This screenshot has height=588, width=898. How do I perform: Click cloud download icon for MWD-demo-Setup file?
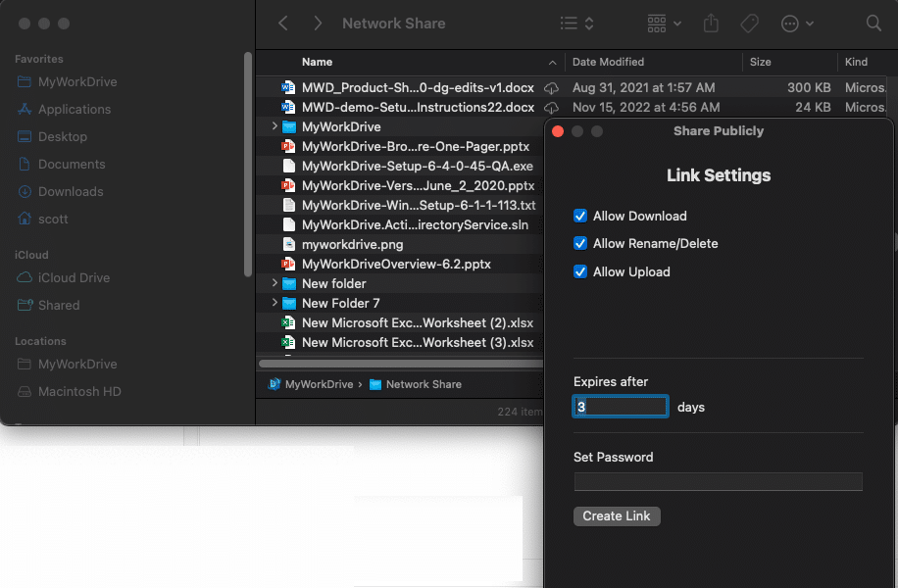[552, 107]
